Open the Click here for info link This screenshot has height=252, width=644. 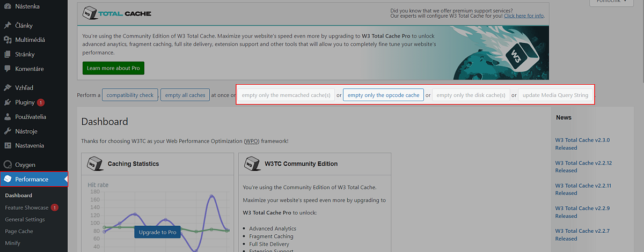coord(523,16)
